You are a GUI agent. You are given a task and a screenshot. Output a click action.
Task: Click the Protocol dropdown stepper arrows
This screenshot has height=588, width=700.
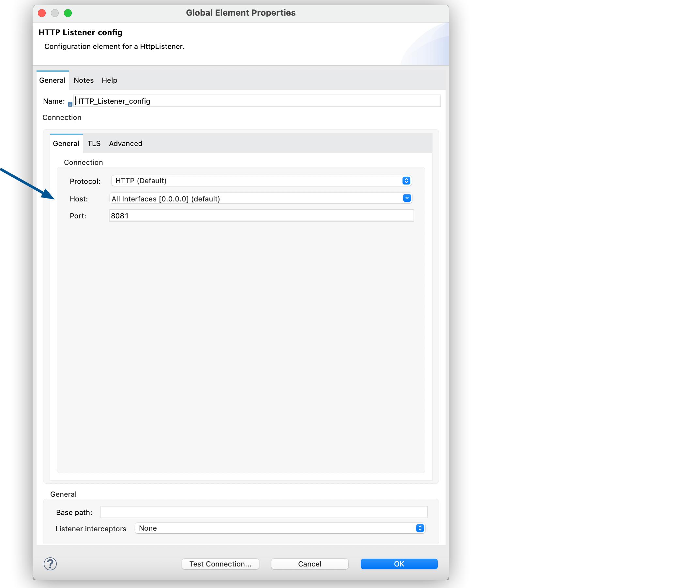[406, 180]
